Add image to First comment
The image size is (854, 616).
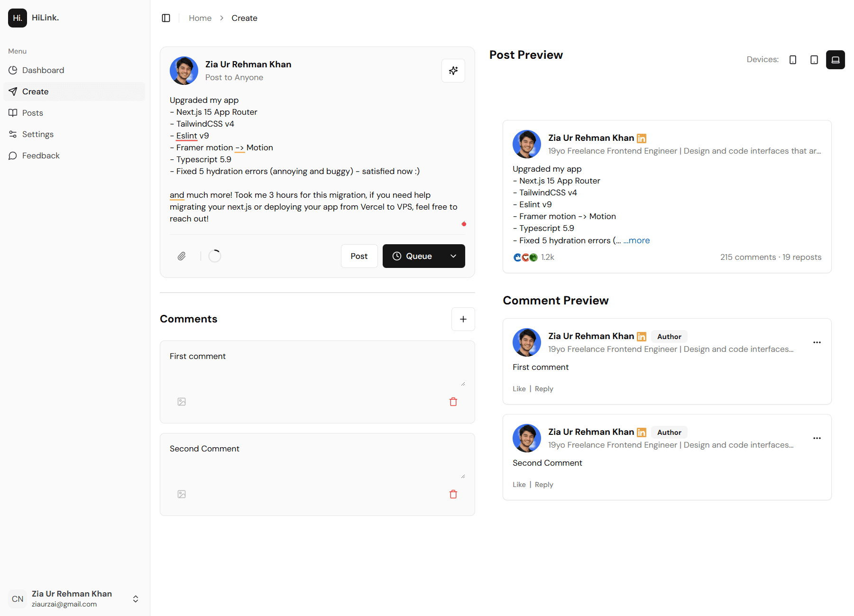coord(182,402)
